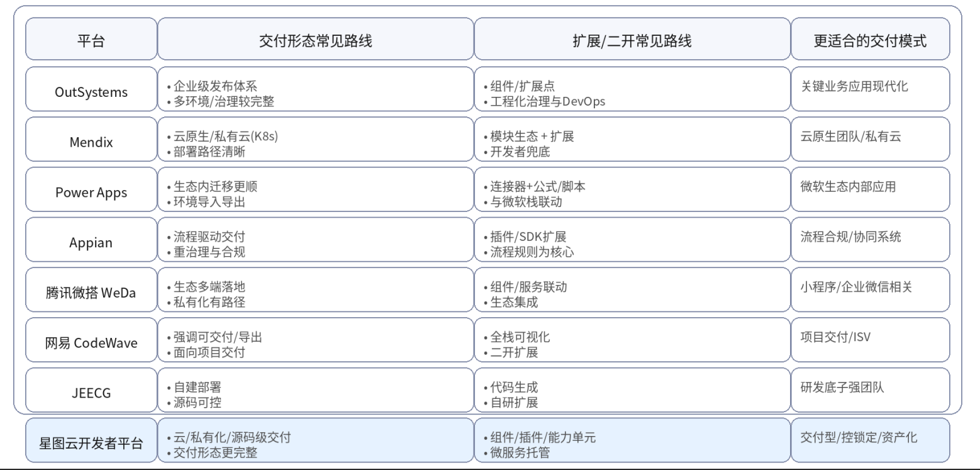Click the OutSystems platform cell

tap(91, 92)
